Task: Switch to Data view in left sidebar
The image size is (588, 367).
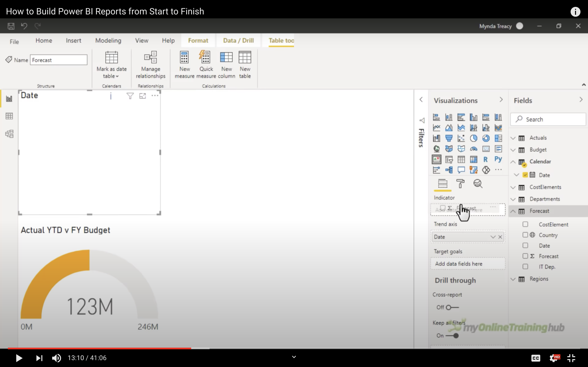Action: tap(9, 116)
